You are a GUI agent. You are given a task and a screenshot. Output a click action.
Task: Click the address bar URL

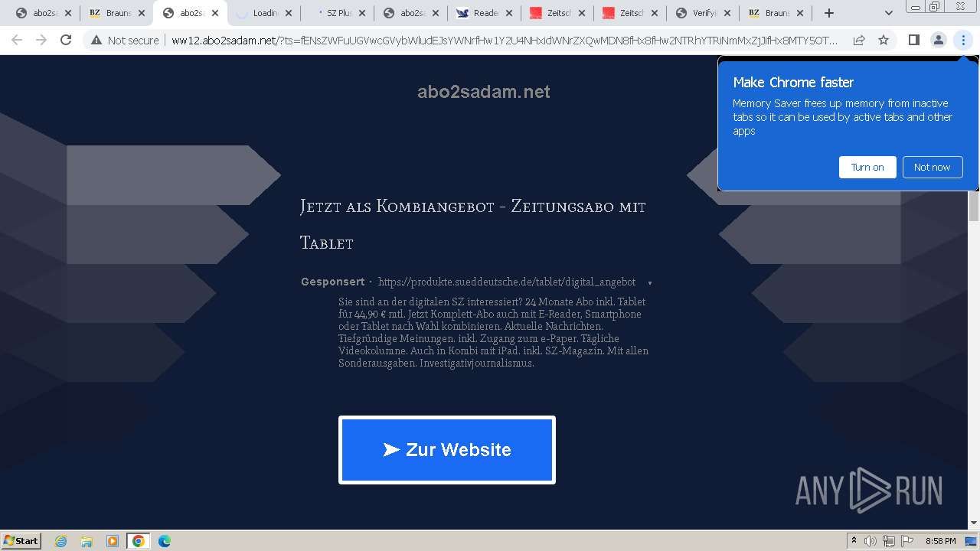[x=505, y=40]
